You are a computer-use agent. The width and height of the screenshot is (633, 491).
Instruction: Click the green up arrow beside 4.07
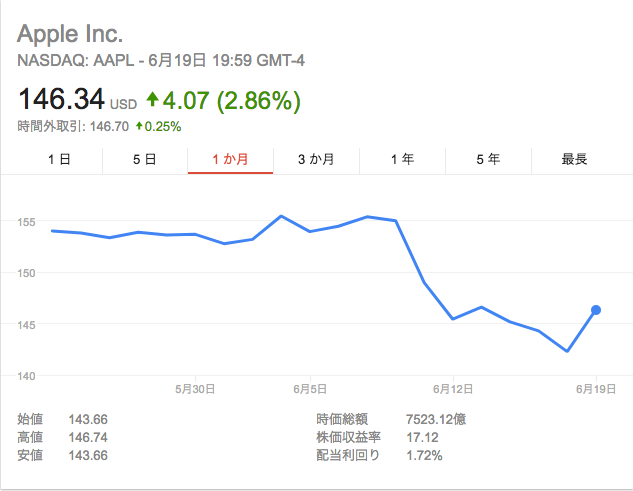click(152, 99)
